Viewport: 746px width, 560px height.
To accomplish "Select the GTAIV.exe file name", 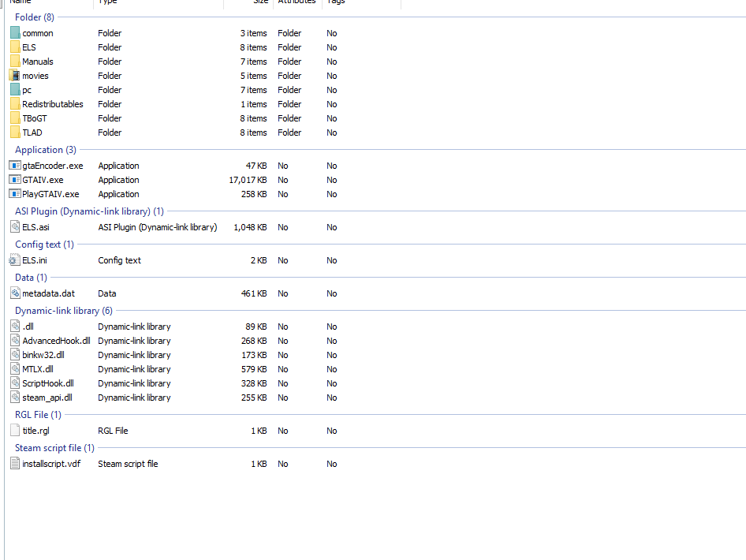I will [43, 180].
